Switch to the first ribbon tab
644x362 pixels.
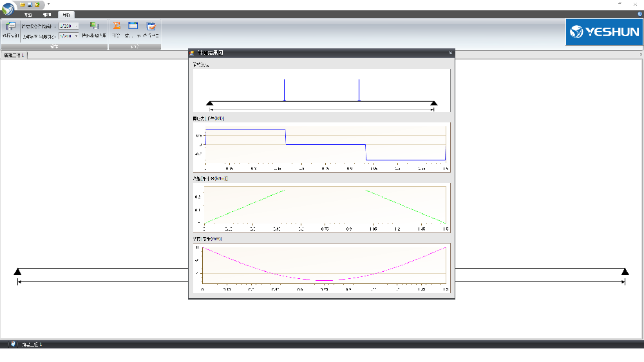[x=27, y=14]
